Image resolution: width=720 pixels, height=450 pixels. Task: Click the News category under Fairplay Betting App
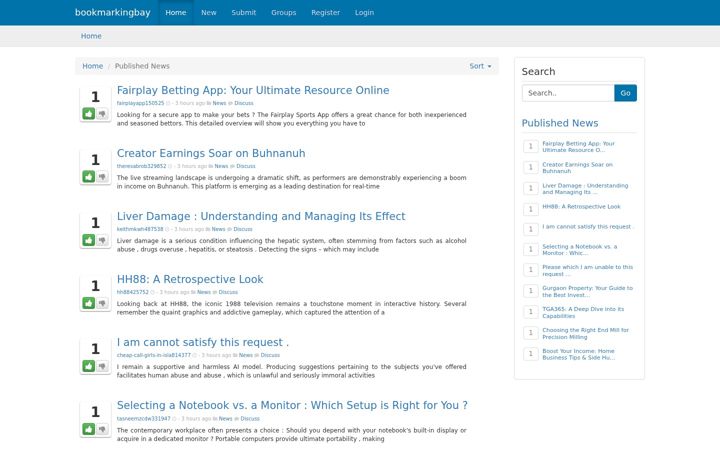tap(219, 103)
